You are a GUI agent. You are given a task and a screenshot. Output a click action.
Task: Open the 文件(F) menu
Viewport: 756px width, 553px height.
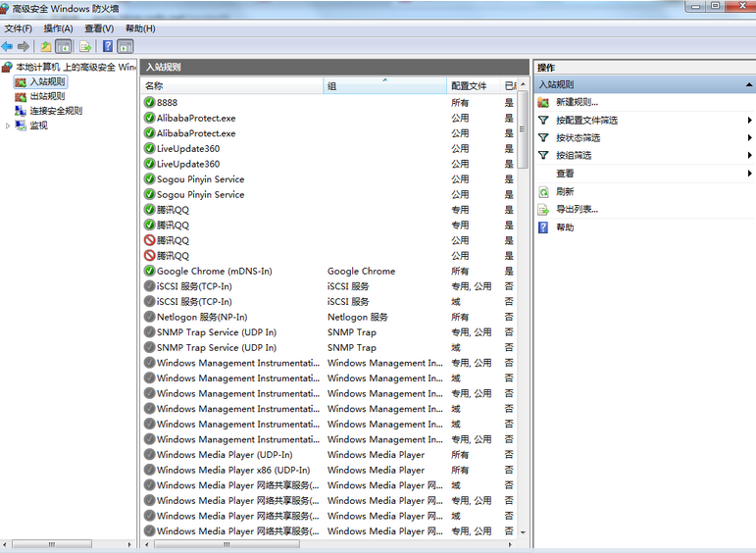click(x=19, y=28)
